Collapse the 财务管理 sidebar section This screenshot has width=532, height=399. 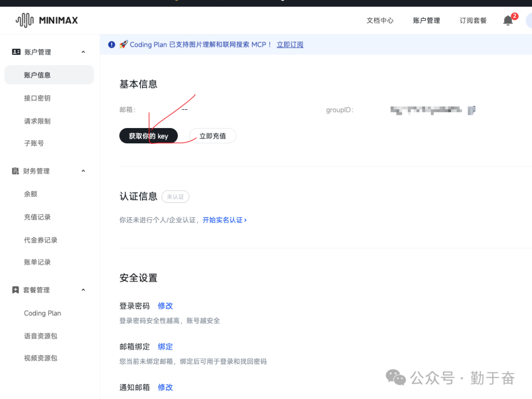(x=83, y=171)
